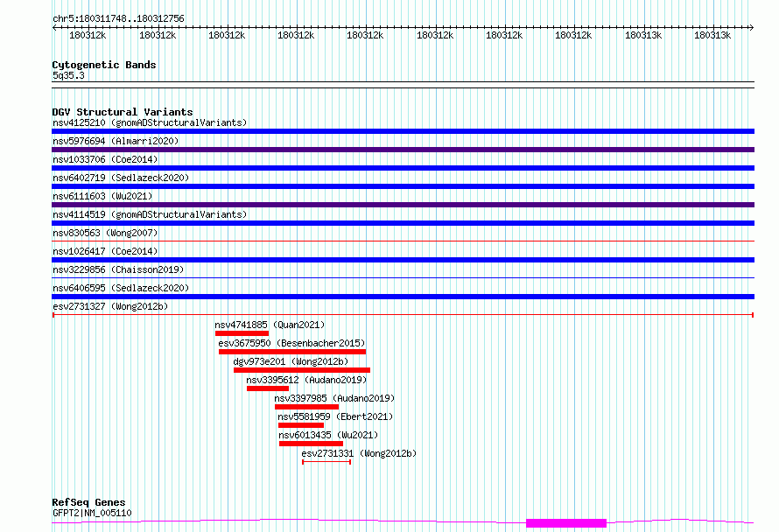Select the nsv5976694 (Almarri2020) label
Viewport: 779px width, 532px height.
(116, 141)
